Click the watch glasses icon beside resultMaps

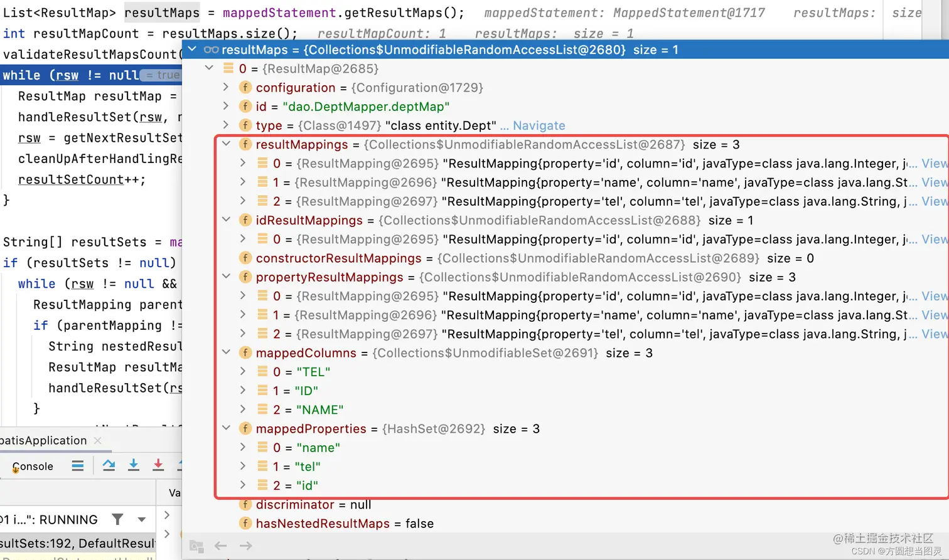pyautogui.click(x=212, y=50)
